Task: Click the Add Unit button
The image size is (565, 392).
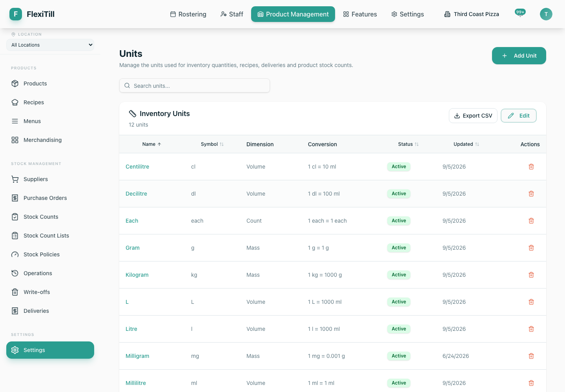Action: pyautogui.click(x=519, y=56)
